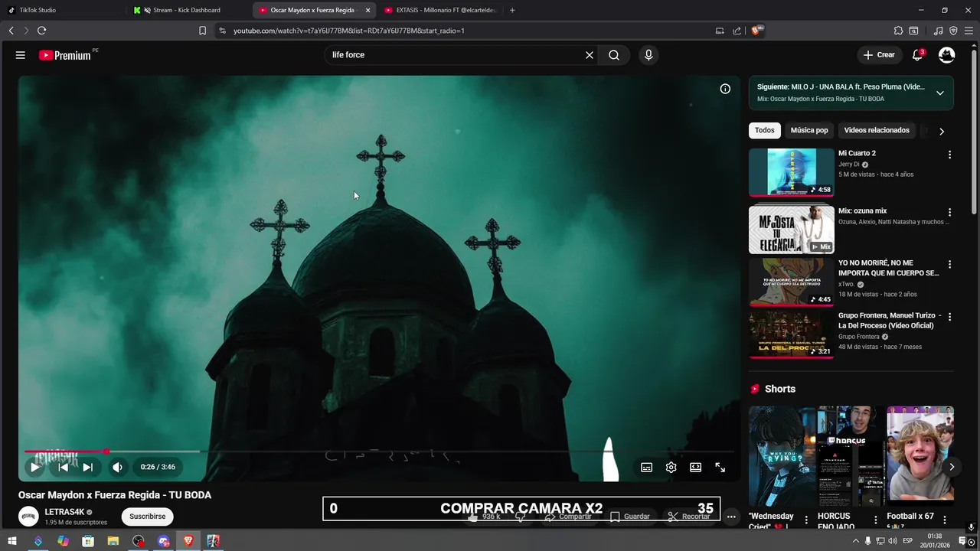Show next Shorts with arrow
Screen dimensions: 980x551
click(952, 467)
